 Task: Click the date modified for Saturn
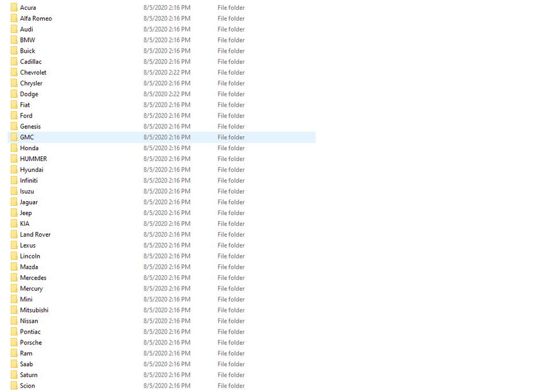click(x=167, y=375)
